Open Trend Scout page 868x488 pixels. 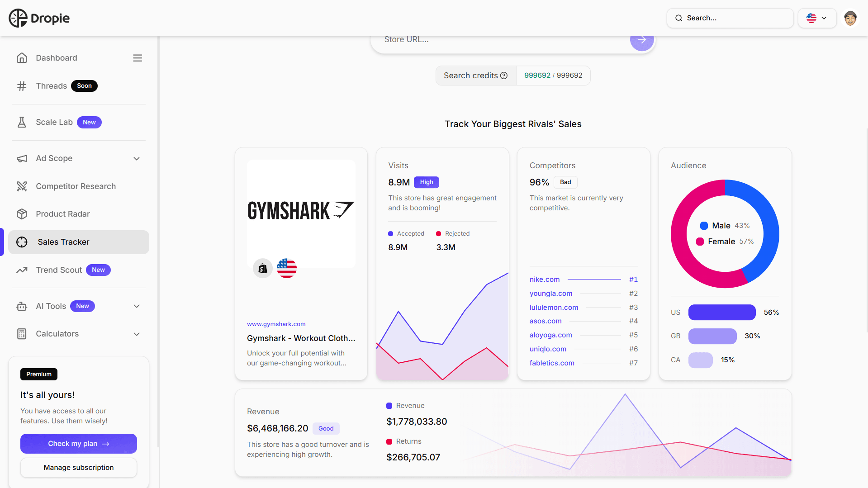[59, 270]
